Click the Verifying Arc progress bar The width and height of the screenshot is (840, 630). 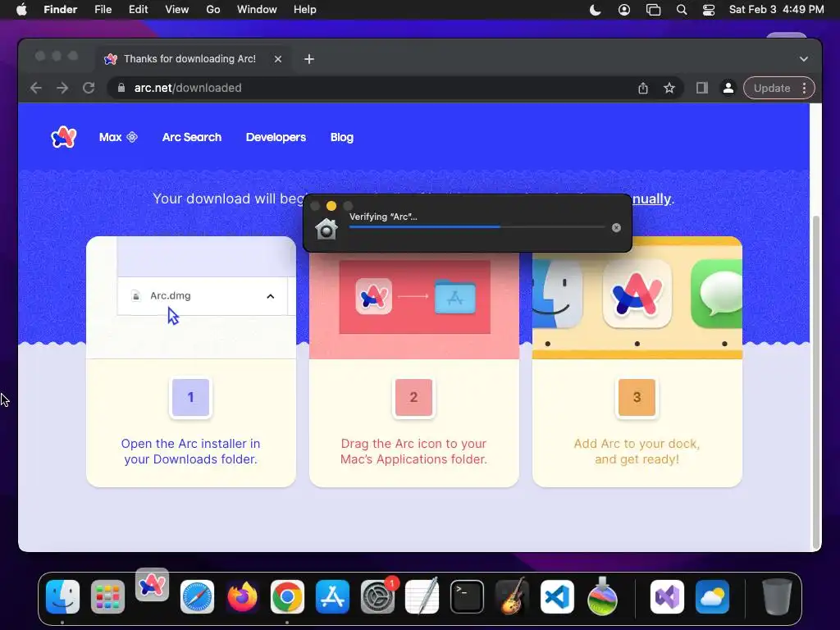click(477, 227)
